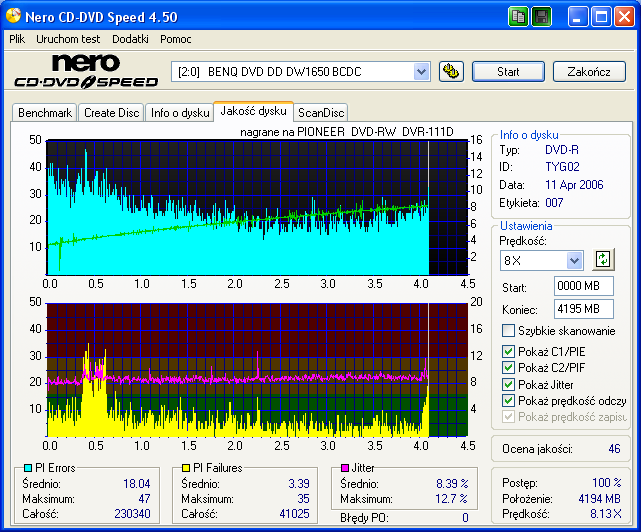Open the Uruchom test menu
This screenshot has height=532, width=641.
pos(68,39)
